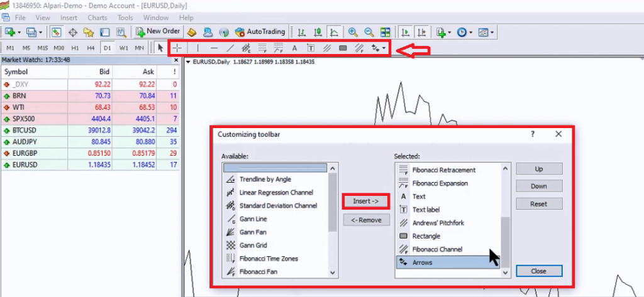
Task: Open the Insert menu
Action: [69, 18]
